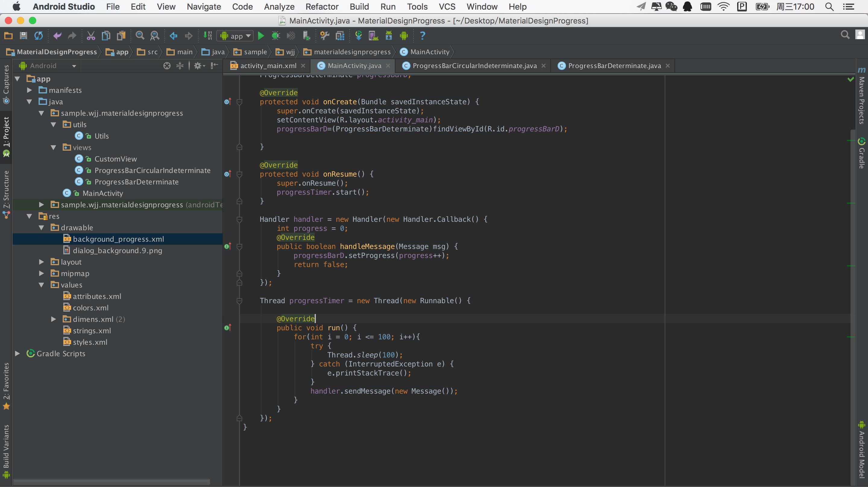The height and width of the screenshot is (487, 868).
Task: Run the app with green play button
Action: tap(261, 36)
